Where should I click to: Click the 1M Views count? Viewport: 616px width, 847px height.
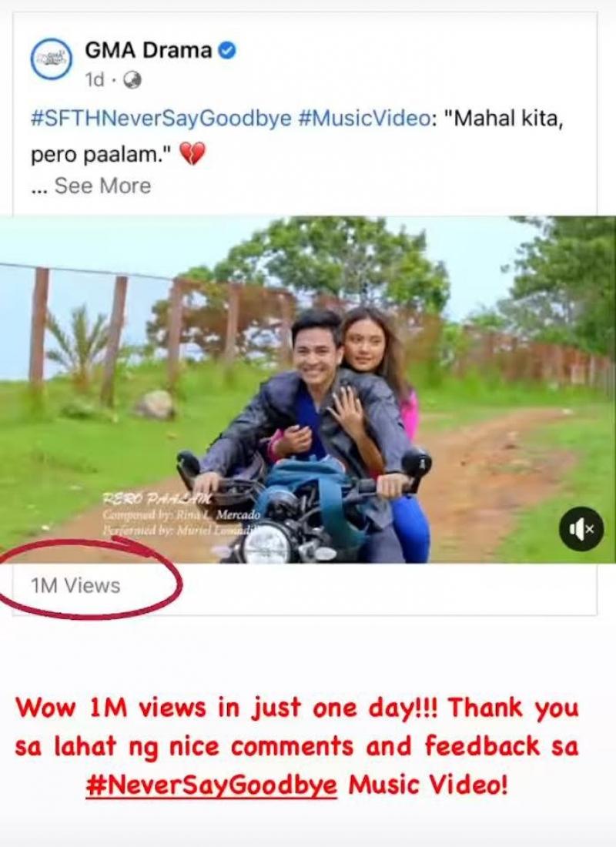click(x=75, y=586)
